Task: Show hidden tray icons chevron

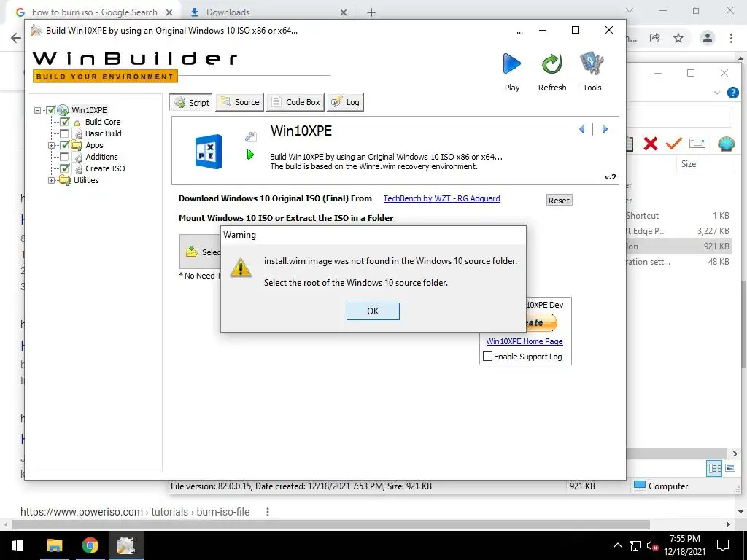Action: point(617,545)
